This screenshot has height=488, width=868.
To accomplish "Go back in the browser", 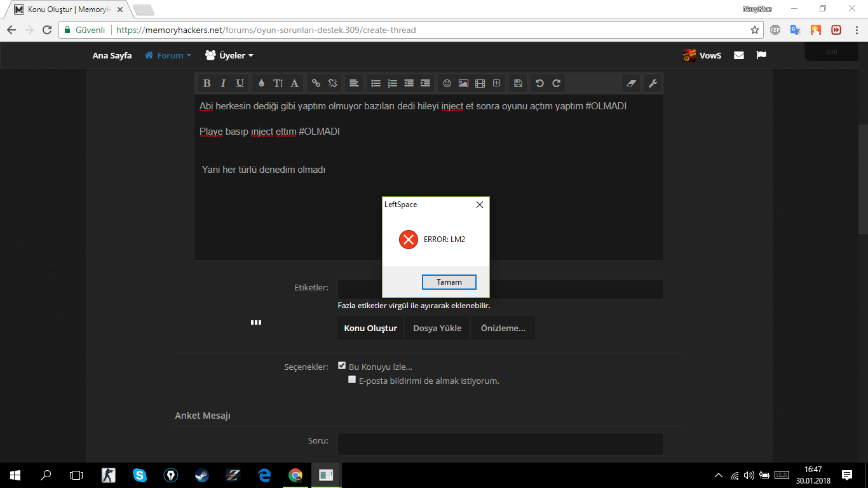I will coord(11,30).
